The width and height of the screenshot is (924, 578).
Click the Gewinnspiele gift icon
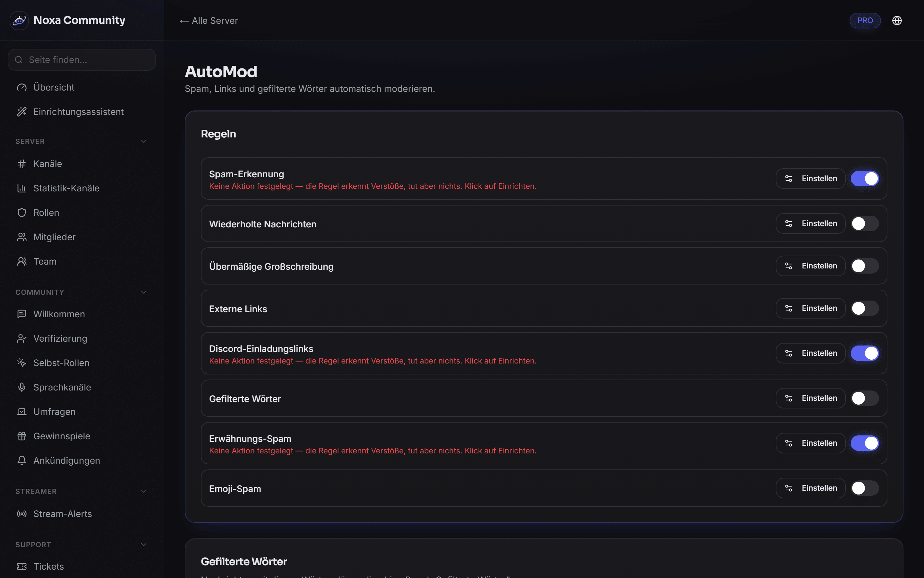pyautogui.click(x=22, y=437)
